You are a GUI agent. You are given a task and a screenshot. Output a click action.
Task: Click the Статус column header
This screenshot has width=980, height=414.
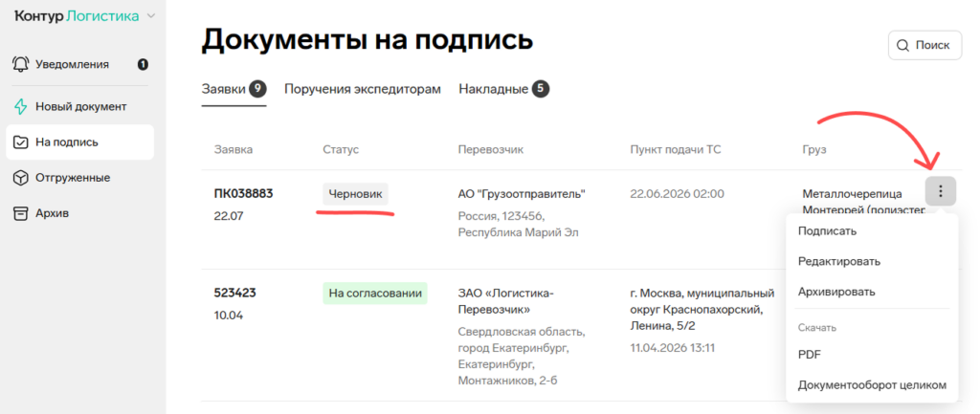(x=341, y=150)
